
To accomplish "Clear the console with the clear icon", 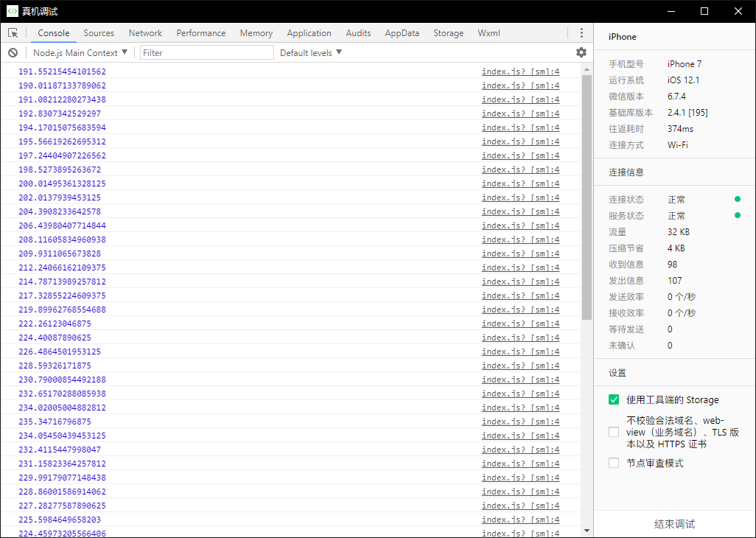I will pyautogui.click(x=13, y=53).
